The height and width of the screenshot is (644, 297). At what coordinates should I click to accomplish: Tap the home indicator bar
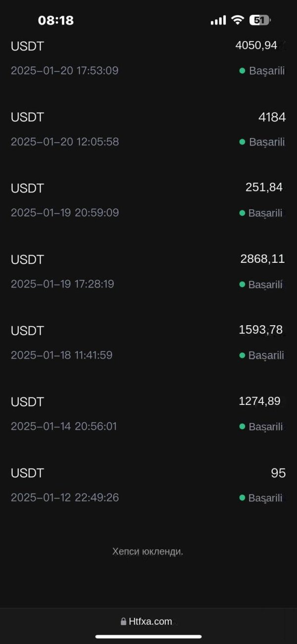coord(148,637)
